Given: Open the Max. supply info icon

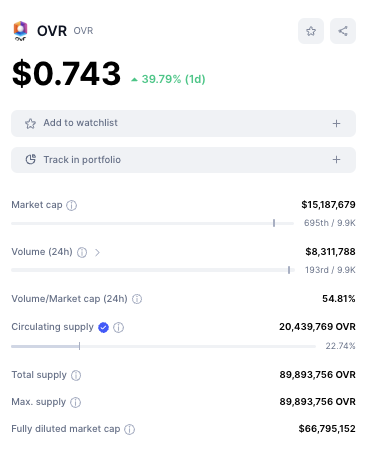Looking at the screenshot, I should tap(75, 402).
